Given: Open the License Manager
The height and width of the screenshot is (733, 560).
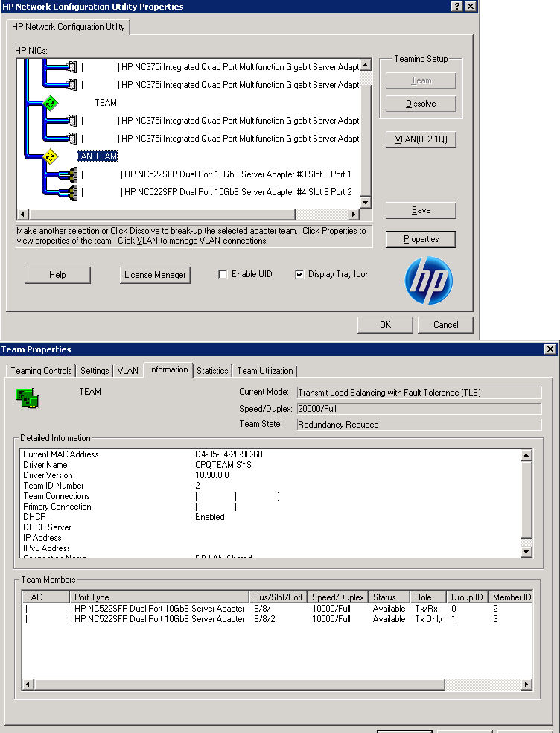Looking at the screenshot, I should [x=155, y=275].
